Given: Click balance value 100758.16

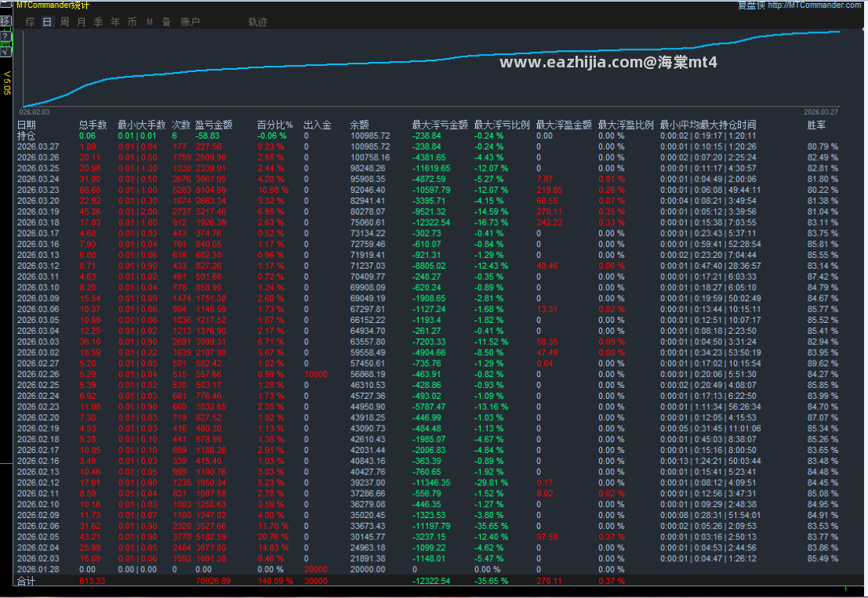Looking at the screenshot, I should (370, 157).
